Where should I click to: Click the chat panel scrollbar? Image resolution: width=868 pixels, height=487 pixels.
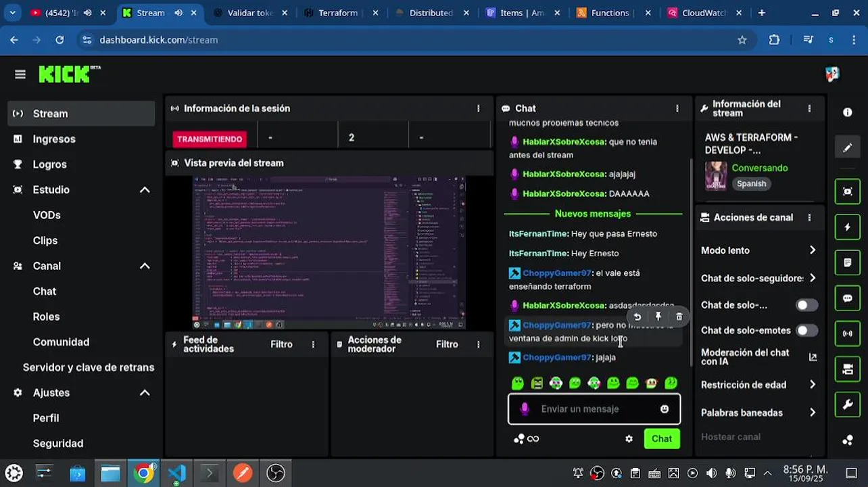[x=690, y=264]
